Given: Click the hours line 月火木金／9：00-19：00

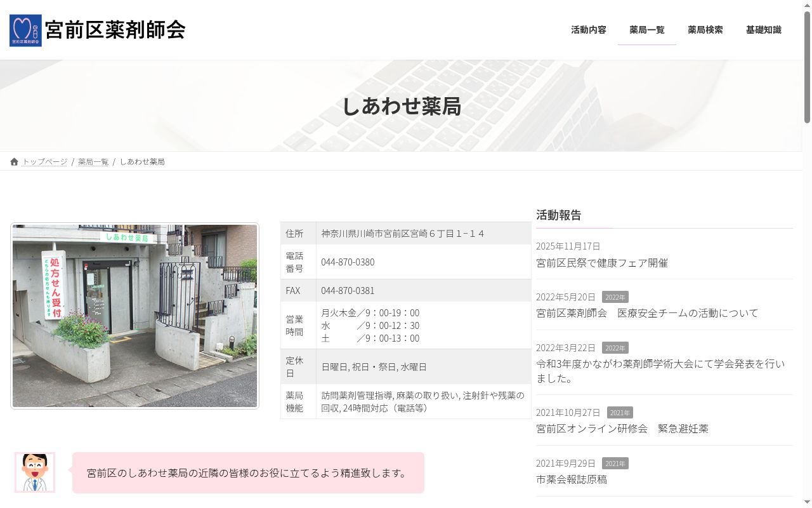Looking at the screenshot, I should coord(370,313).
